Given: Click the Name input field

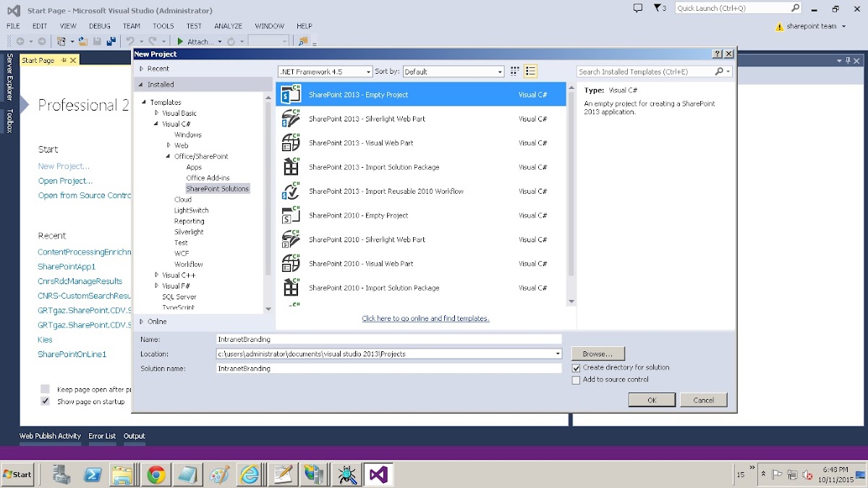Looking at the screenshot, I should (389, 339).
